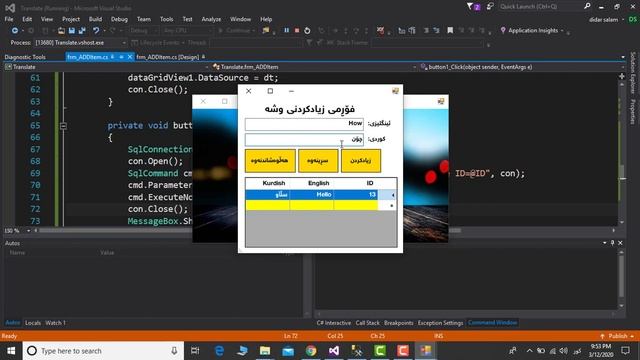The width and height of the screenshot is (640, 360).
Task: Open the Exception Settings tab
Action: pos(440,323)
